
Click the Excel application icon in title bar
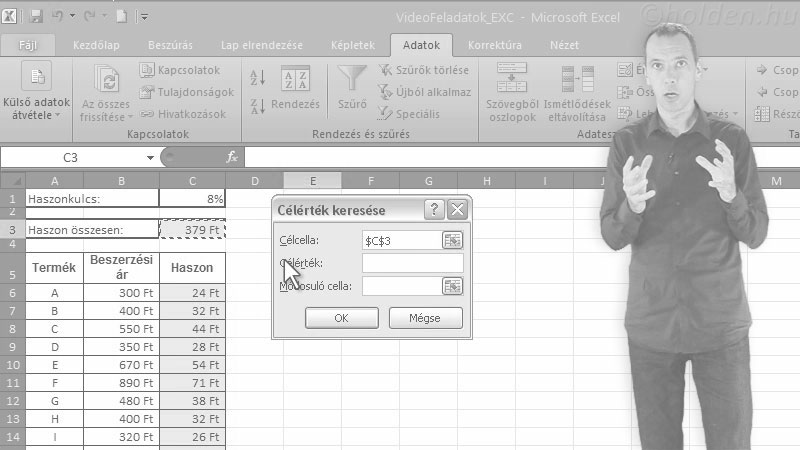tap(9, 16)
